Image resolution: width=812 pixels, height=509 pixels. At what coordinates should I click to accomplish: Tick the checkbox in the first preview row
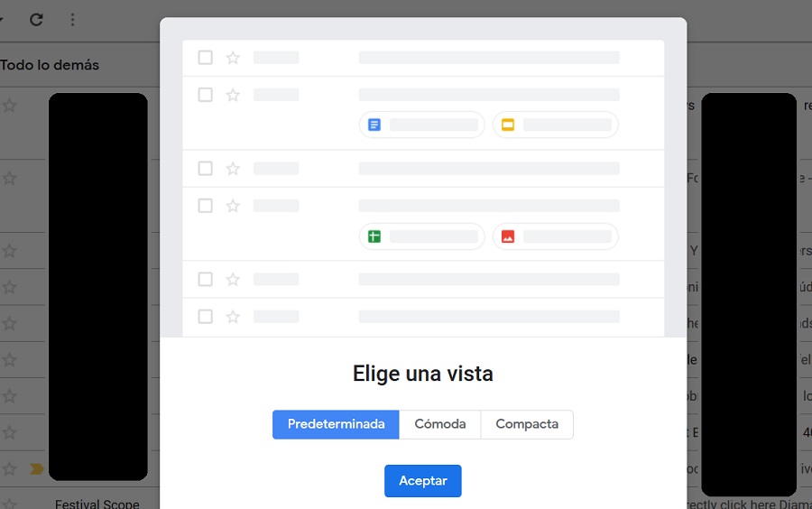[x=205, y=58]
